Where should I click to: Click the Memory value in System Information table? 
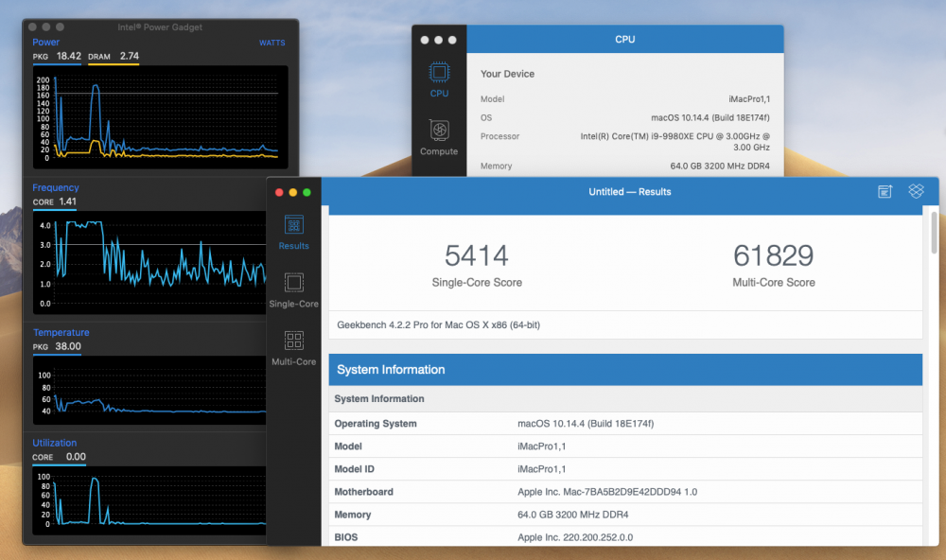click(573, 515)
